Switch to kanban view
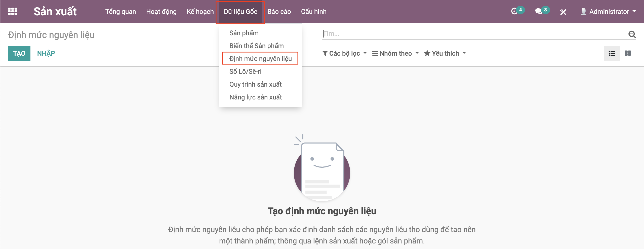This screenshot has height=249, width=644. pyautogui.click(x=628, y=53)
